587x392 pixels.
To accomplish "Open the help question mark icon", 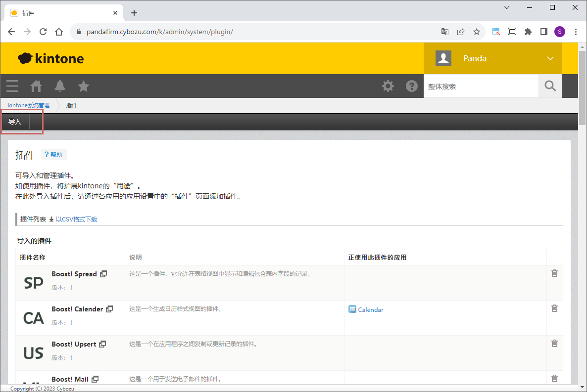I will pyautogui.click(x=412, y=86).
